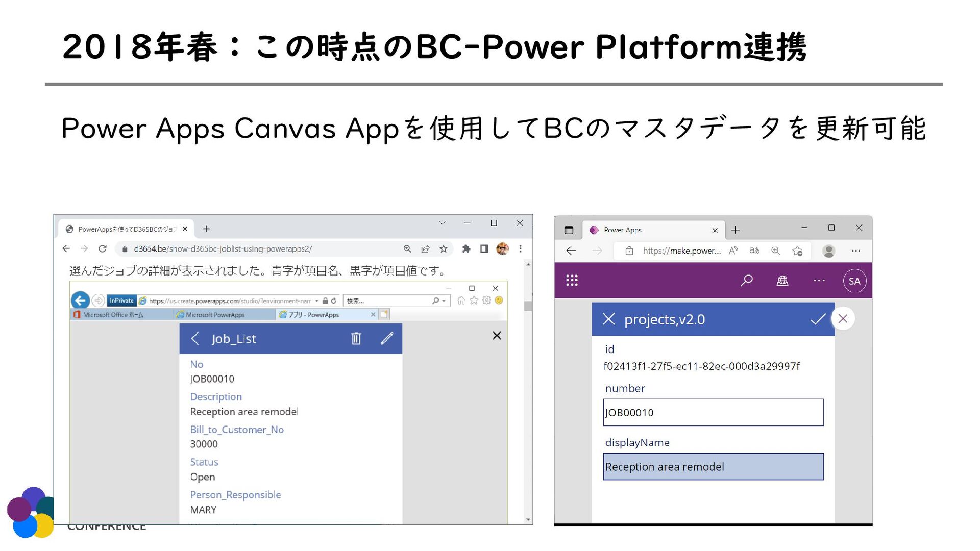Delete record with trash icon
Image resolution: width=980 pixels, height=551 pixels.
356,339
